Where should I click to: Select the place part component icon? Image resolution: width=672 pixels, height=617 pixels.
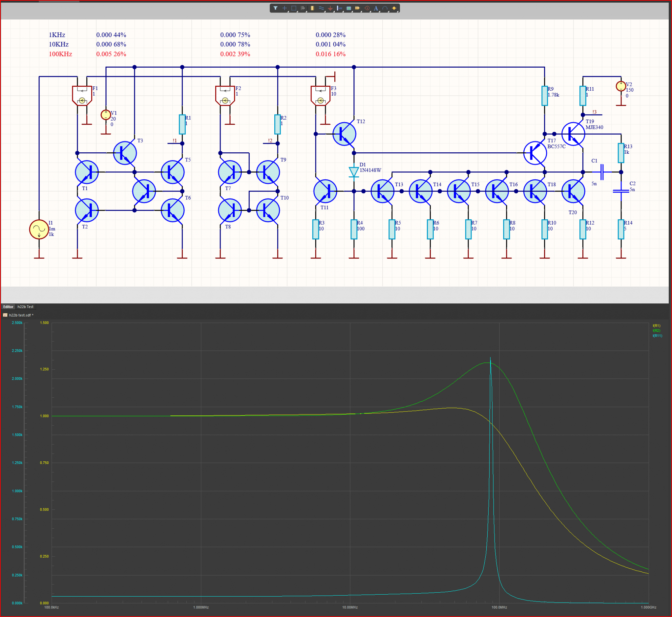pyautogui.click(x=312, y=8)
